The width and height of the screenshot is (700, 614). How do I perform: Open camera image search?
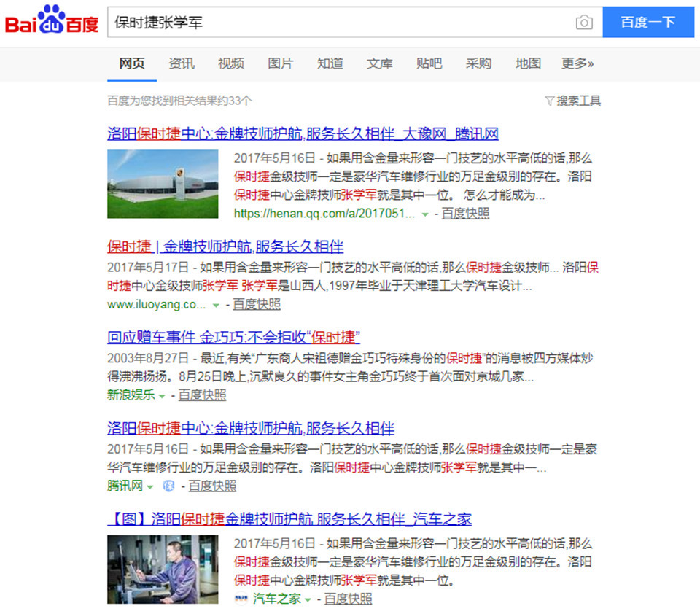point(584,23)
